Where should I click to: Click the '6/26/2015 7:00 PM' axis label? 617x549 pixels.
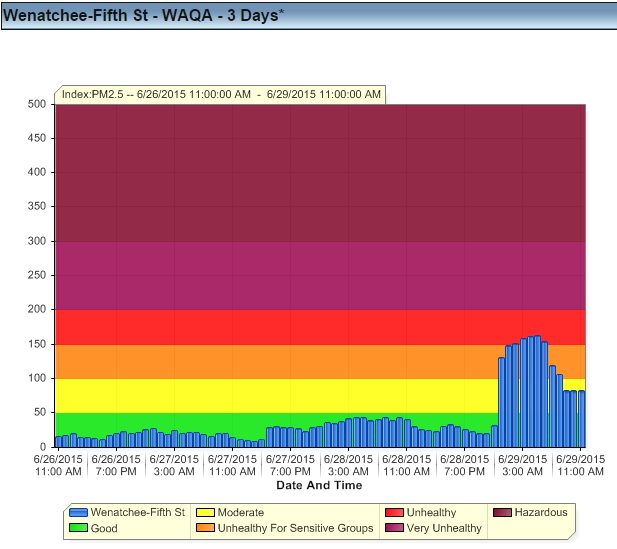[x=116, y=465]
